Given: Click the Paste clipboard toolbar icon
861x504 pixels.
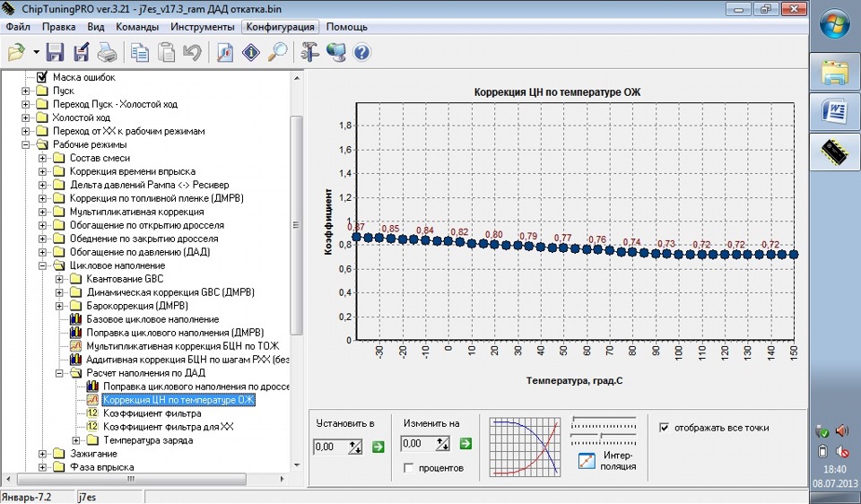Looking at the screenshot, I should pos(166,53).
